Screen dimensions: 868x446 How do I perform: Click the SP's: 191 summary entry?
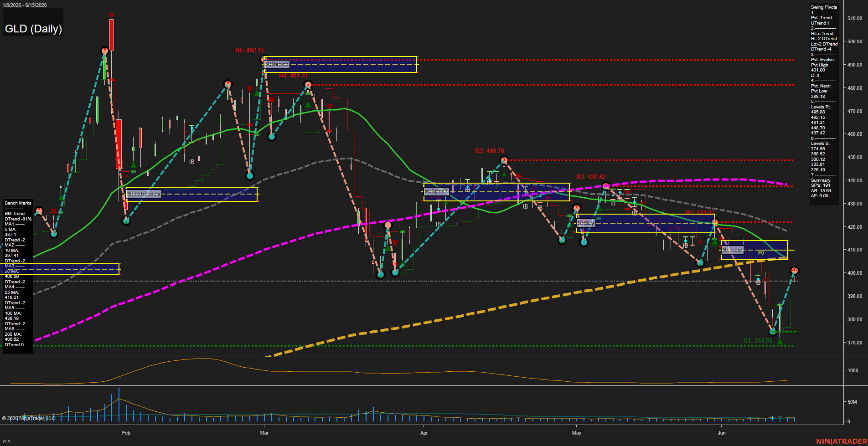pos(821,185)
